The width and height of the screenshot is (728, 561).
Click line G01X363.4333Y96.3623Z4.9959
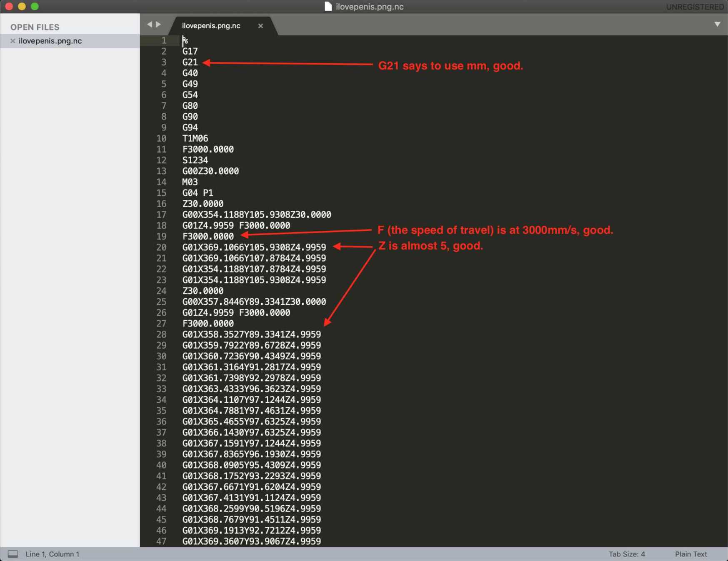(252, 389)
